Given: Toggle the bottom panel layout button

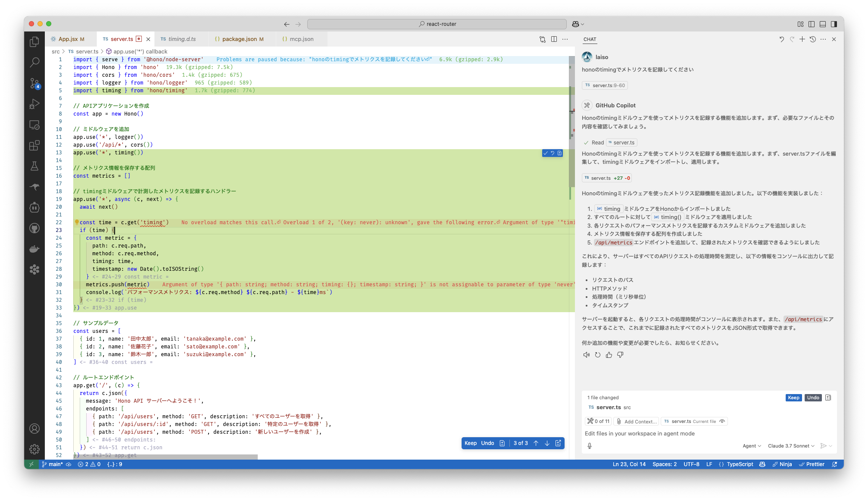Looking at the screenshot, I should [823, 24].
